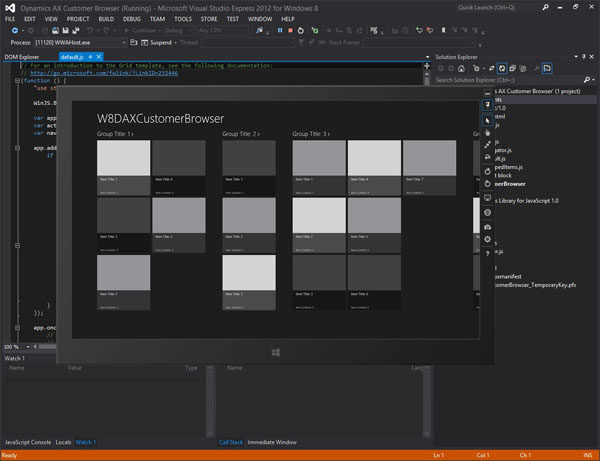The width and height of the screenshot is (600, 461).
Task: Toggle Preview Selected Items in Solution Explorer
Action: tap(547, 68)
